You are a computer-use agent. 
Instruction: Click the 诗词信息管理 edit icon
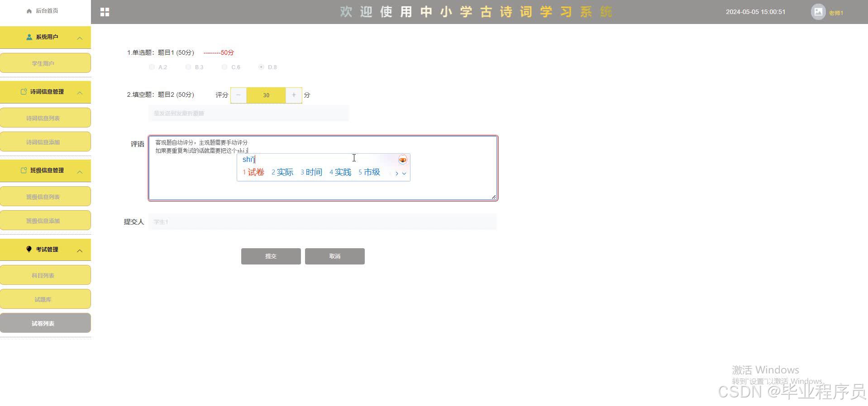pyautogui.click(x=24, y=92)
